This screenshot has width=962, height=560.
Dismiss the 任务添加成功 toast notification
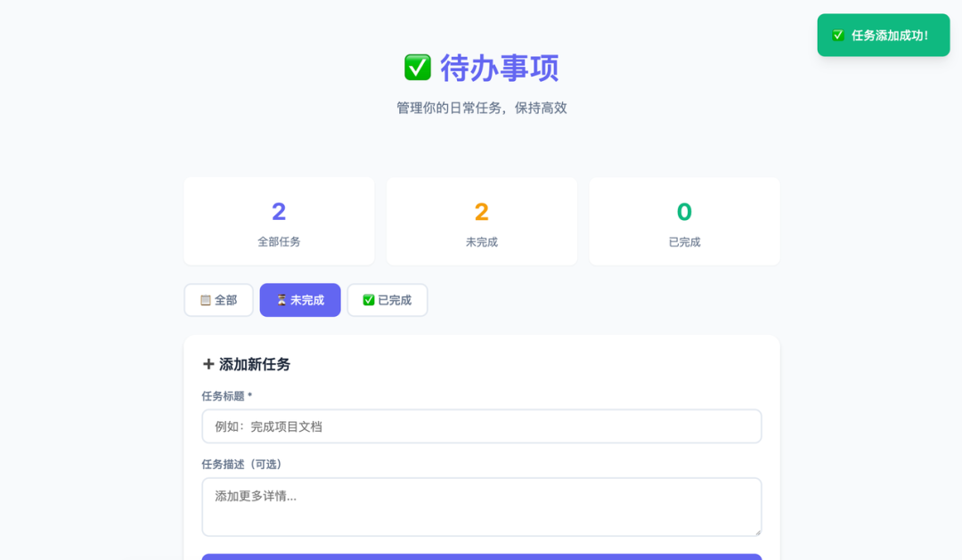pos(884,35)
